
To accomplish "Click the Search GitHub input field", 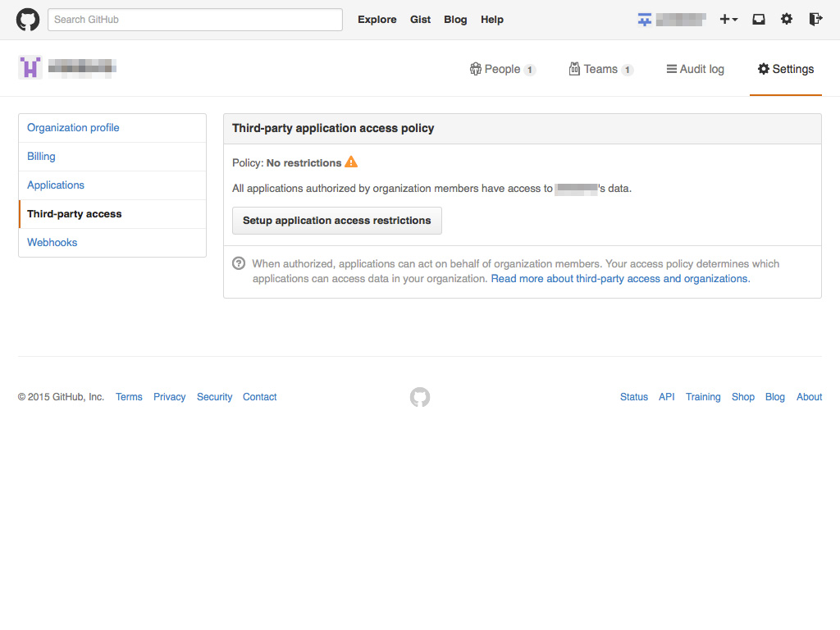I will [x=194, y=19].
